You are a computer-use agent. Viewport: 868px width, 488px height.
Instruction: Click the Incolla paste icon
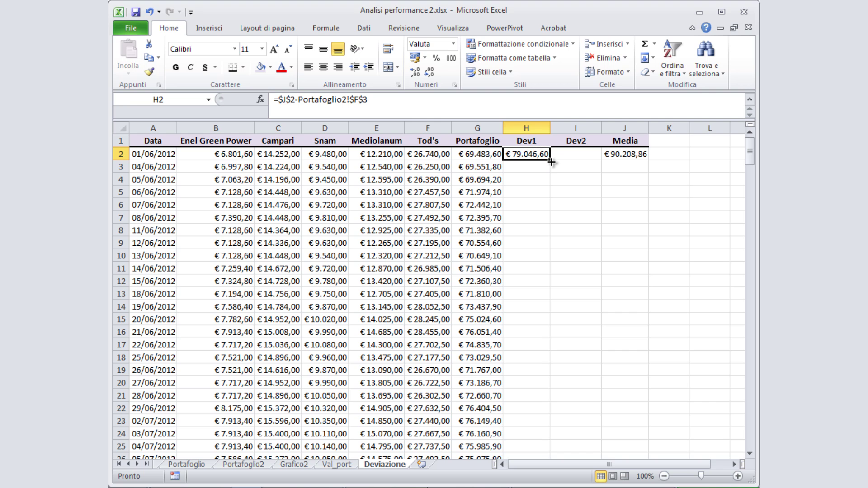tap(128, 50)
